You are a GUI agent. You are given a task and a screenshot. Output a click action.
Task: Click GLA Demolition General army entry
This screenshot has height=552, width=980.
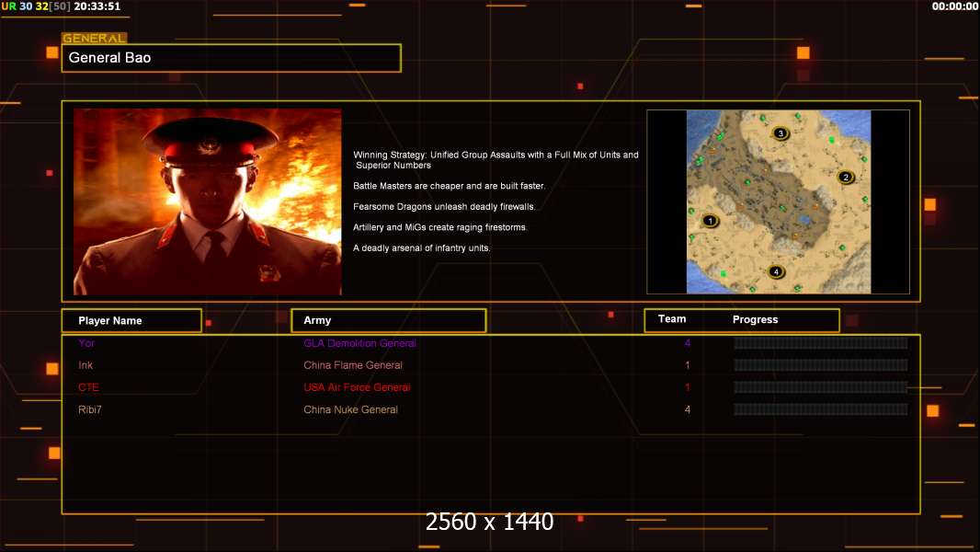pyautogui.click(x=359, y=343)
